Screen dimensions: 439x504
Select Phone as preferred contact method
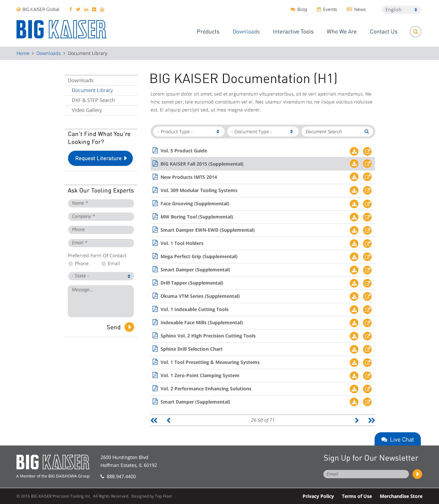pos(71,263)
